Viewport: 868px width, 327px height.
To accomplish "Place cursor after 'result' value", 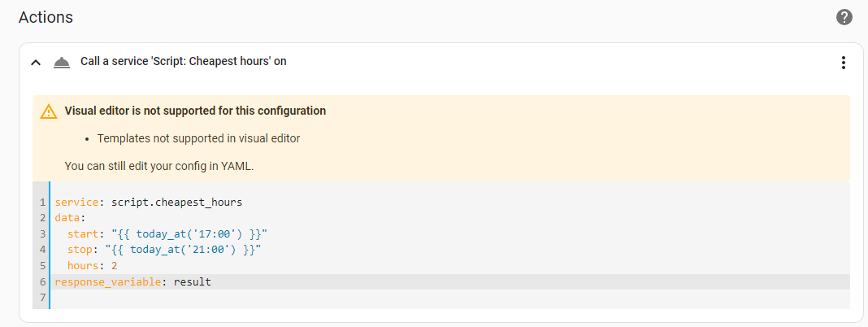I will 212,281.
